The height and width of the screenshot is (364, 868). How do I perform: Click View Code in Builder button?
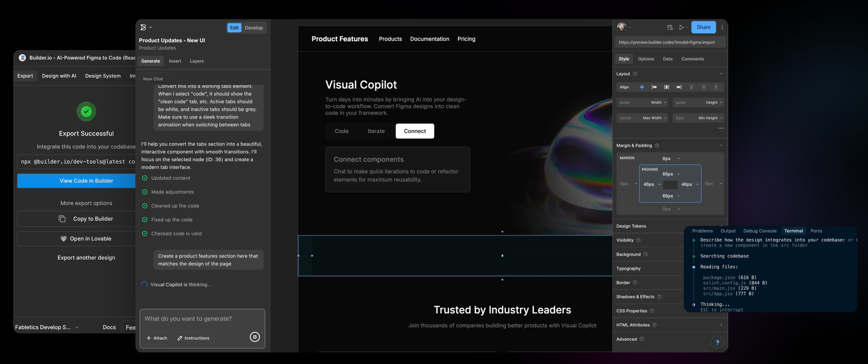[x=76, y=181]
